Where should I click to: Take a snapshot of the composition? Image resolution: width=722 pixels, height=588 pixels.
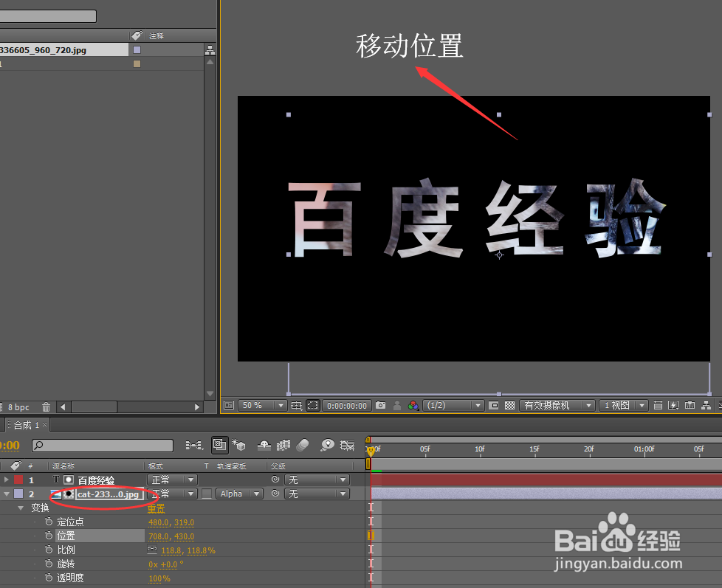click(380, 405)
